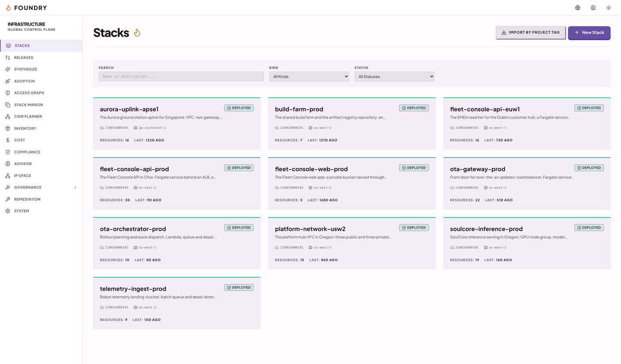The image size is (621, 364).
Task: Toggle the light/dark theme sun icon
Action: (608, 8)
